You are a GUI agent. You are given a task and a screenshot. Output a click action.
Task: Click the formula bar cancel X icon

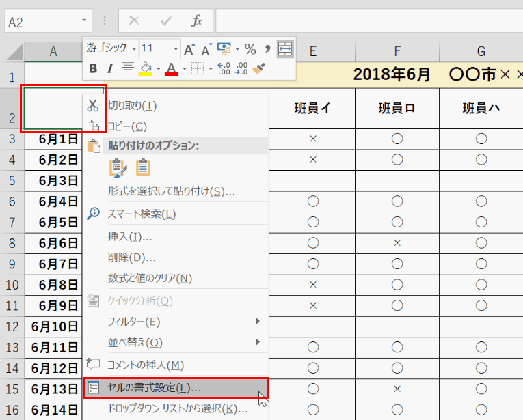[134, 21]
